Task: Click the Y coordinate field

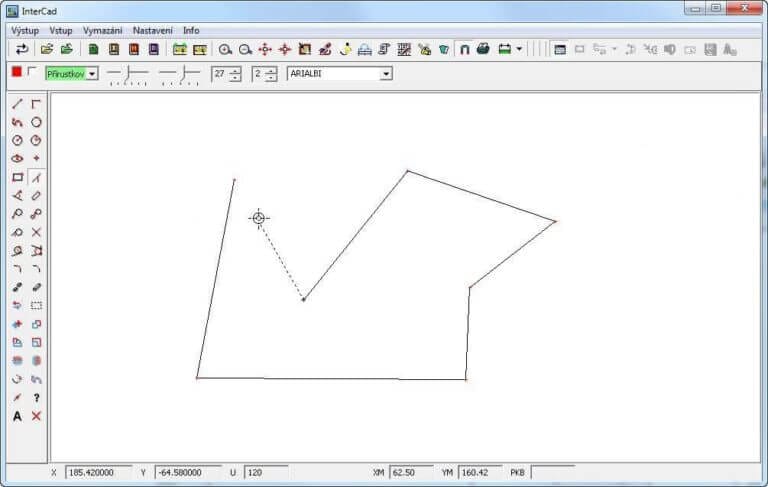Action: (188, 472)
